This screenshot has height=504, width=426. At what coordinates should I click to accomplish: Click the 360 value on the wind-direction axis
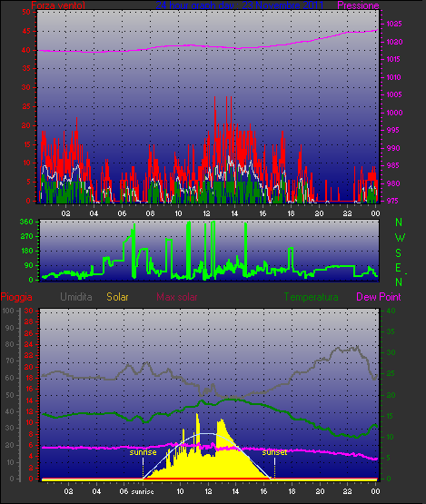(26, 222)
